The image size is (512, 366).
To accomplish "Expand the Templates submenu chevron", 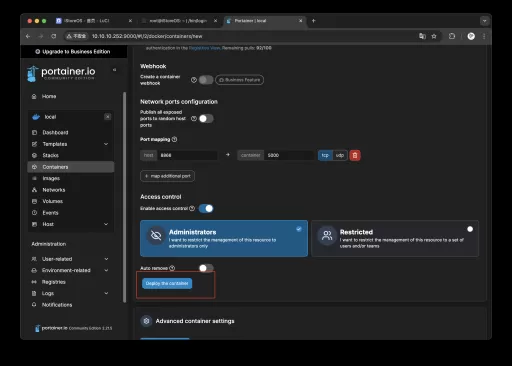I will tap(106, 144).
